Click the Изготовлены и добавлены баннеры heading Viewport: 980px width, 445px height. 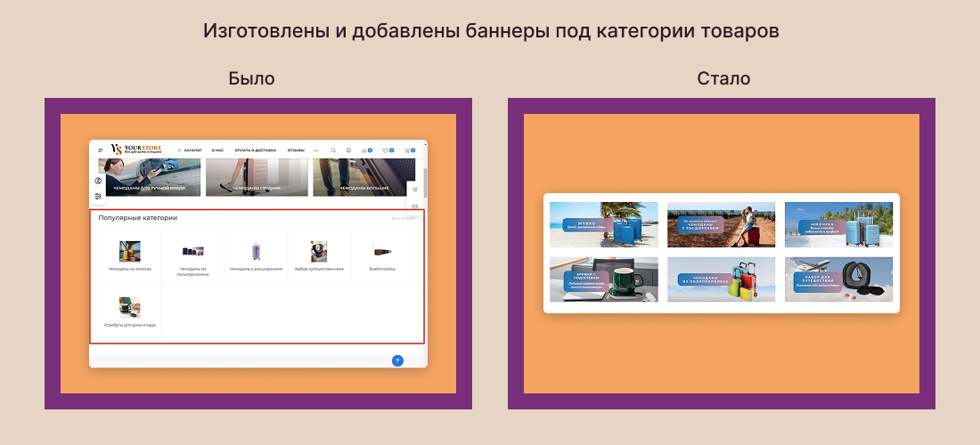click(491, 31)
